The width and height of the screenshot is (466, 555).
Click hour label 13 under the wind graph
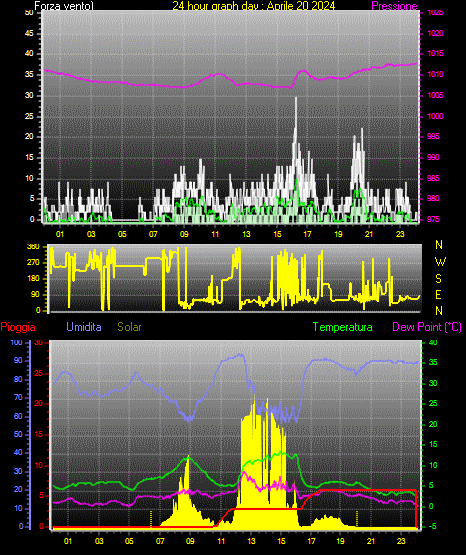click(x=246, y=234)
